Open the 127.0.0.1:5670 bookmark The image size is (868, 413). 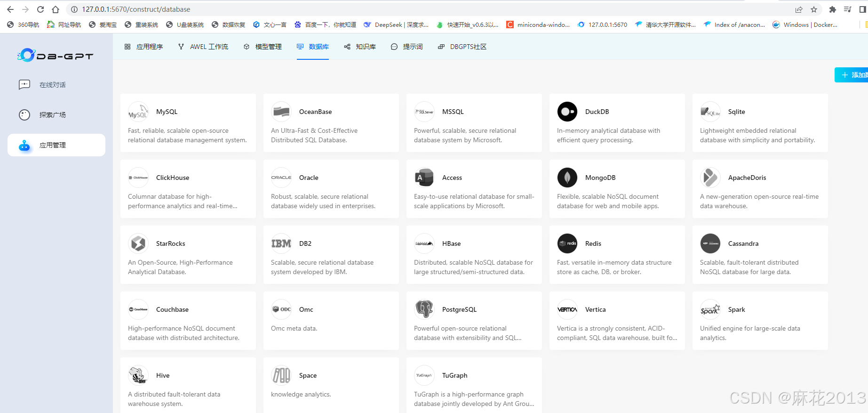click(x=603, y=24)
